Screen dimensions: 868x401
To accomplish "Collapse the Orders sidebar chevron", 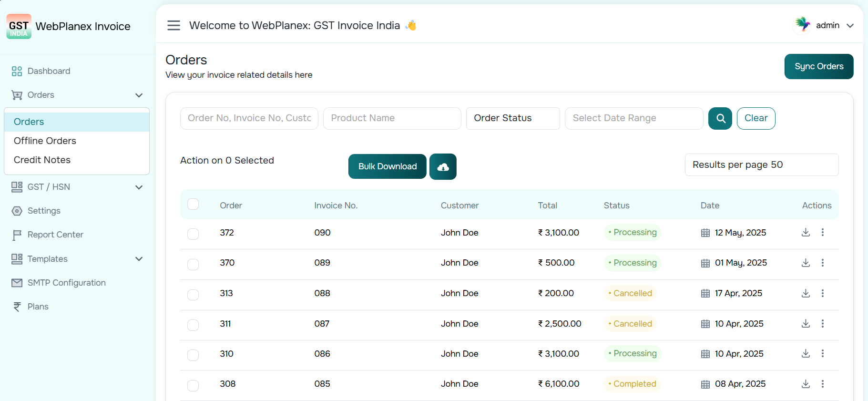I will point(139,95).
